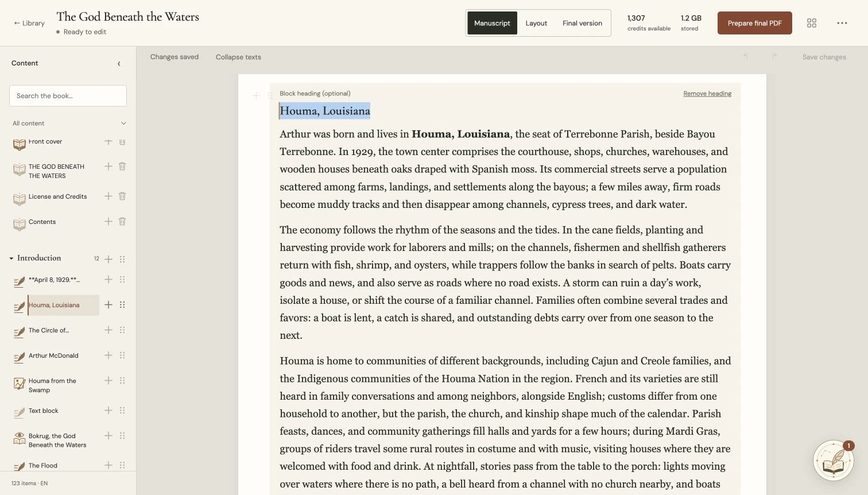The height and width of the screenshot is (495, 868).
Task: Select Bokrug, the God Beneath the Waters
Action: pos(57,440)
